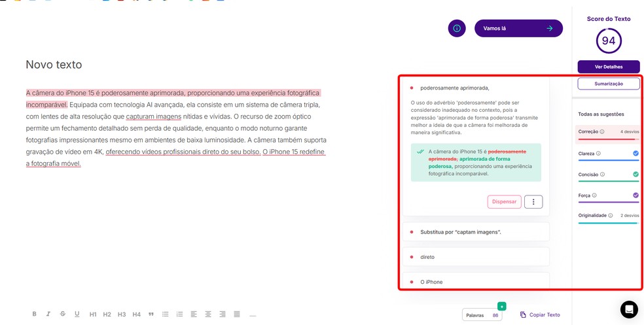Show info tooltip next to Clareza
The height and width of the screenshot is (325, 644).
point(598,154)
